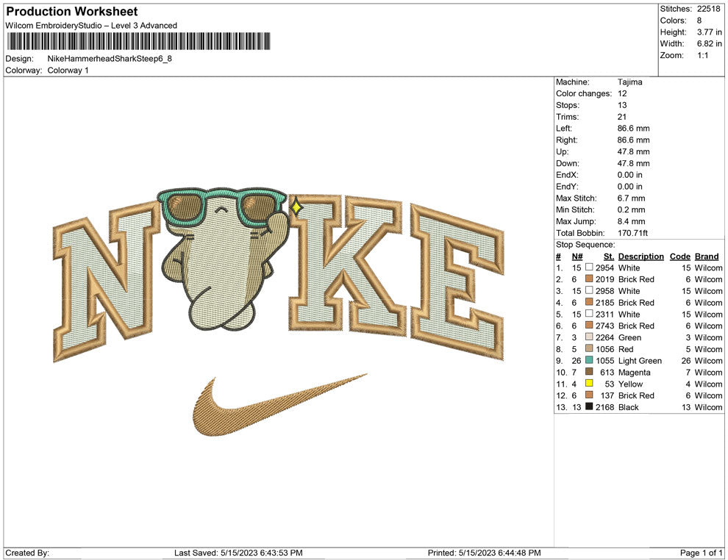Click the Page 1 of 1 footer text

[702, 553]
